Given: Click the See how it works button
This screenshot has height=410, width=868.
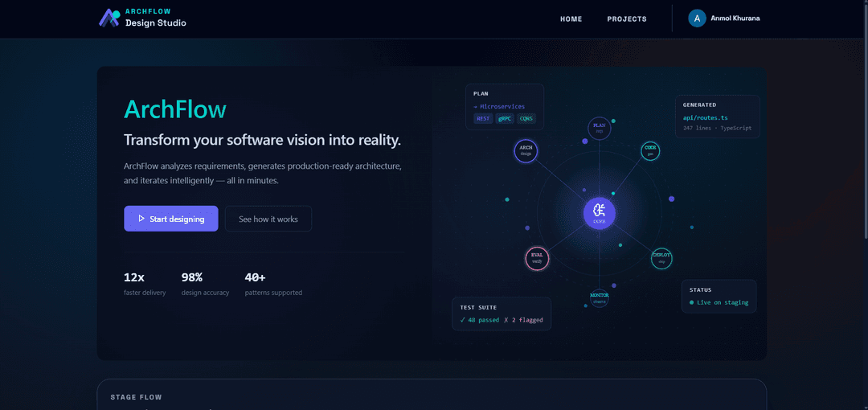Looking at the screenshot, I should 268,219.
